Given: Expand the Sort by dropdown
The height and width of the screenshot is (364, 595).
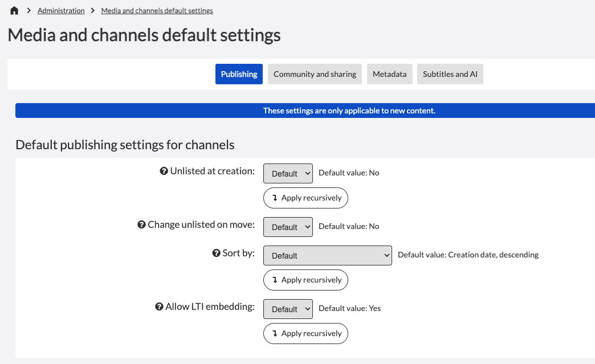Looking at the screenshot, I should tap(327, 256).
